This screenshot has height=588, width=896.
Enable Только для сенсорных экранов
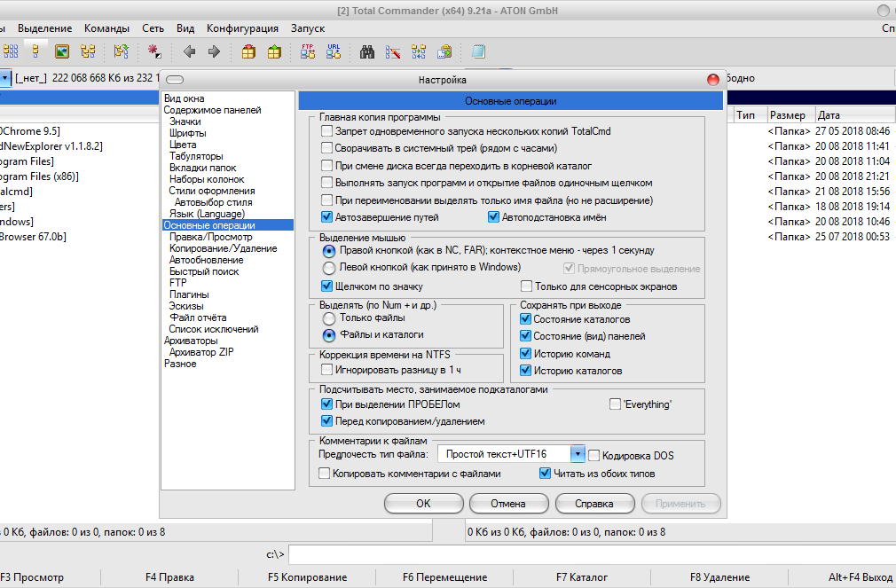point(526,286)
